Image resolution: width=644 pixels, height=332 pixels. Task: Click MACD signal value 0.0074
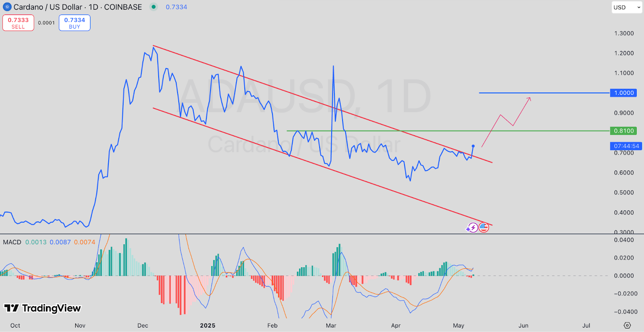pos(85,242)
